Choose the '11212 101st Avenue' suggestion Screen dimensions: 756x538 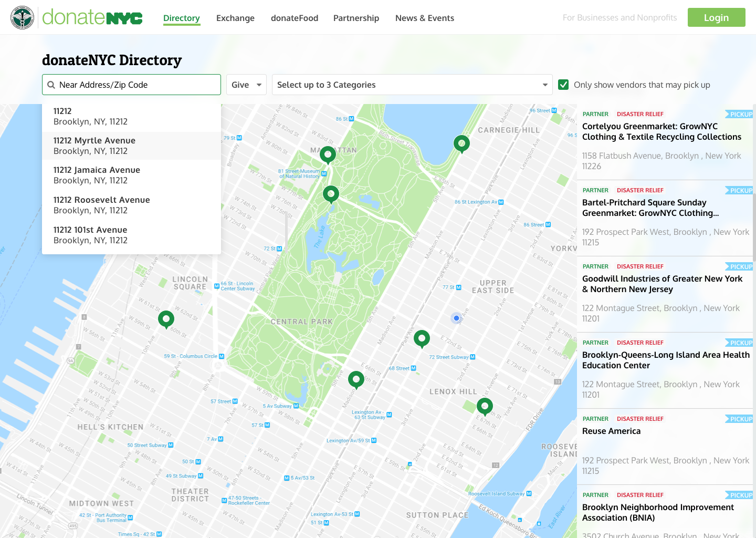pyautogui.click(x=131, y=235)
